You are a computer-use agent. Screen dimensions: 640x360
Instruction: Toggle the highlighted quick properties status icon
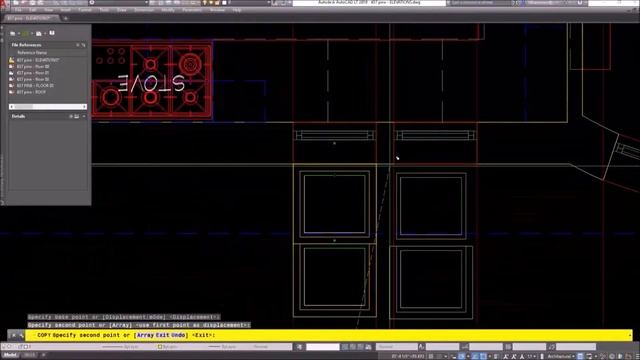(580, 356)
